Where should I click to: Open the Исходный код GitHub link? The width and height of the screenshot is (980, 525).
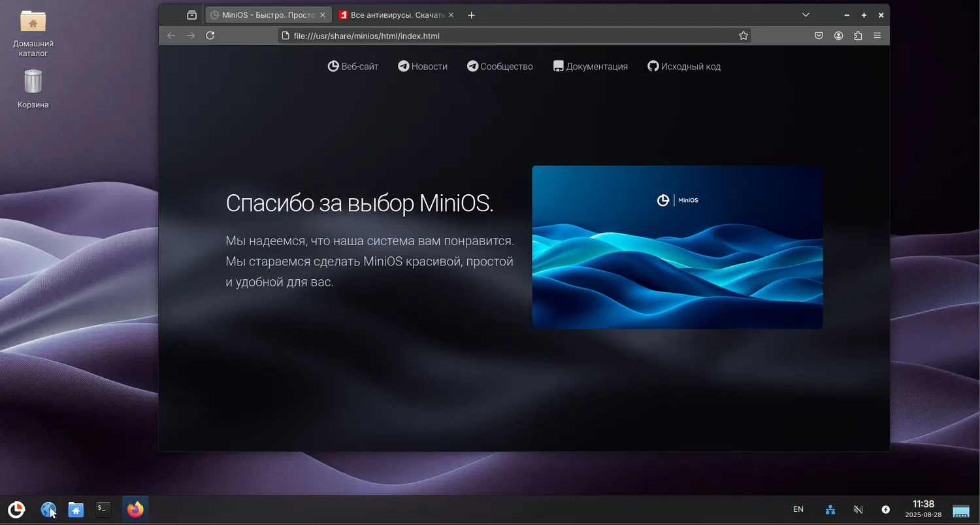(x=684, y=66)
